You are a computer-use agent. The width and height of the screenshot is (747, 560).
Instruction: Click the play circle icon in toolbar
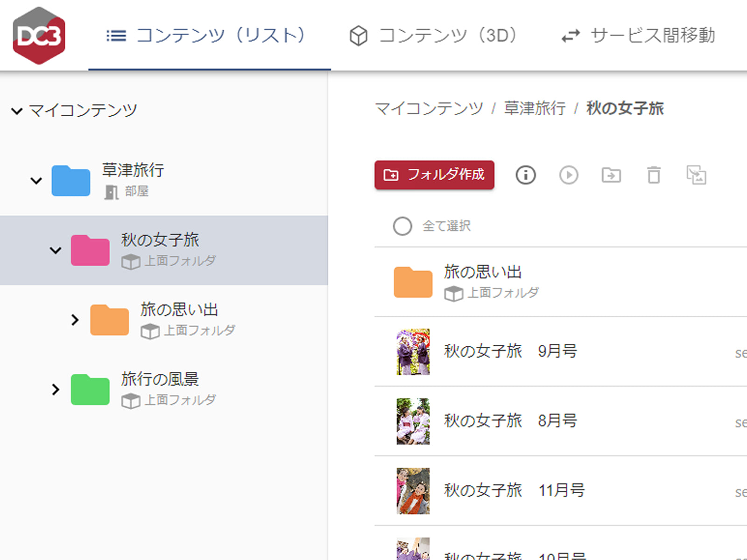pos(569,175)
